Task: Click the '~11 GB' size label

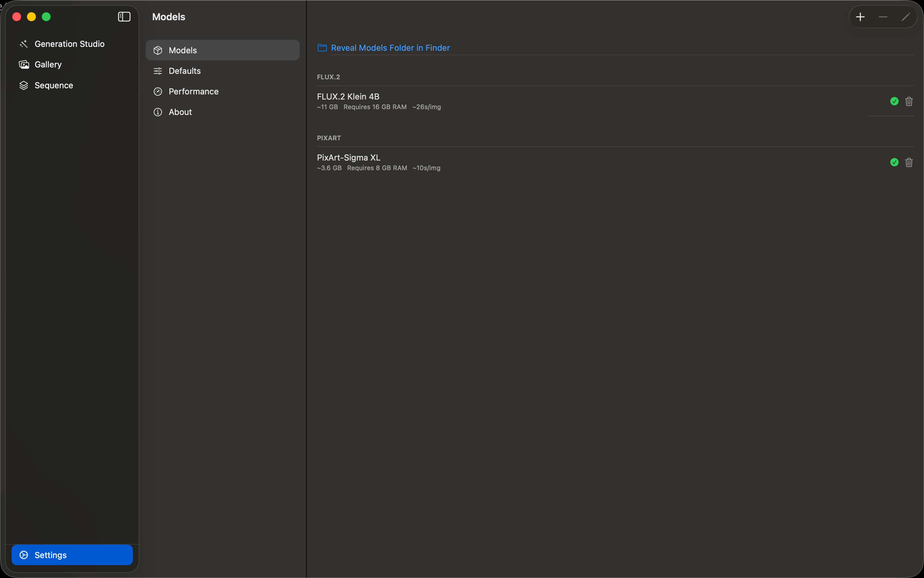Action: click(327, 107)
